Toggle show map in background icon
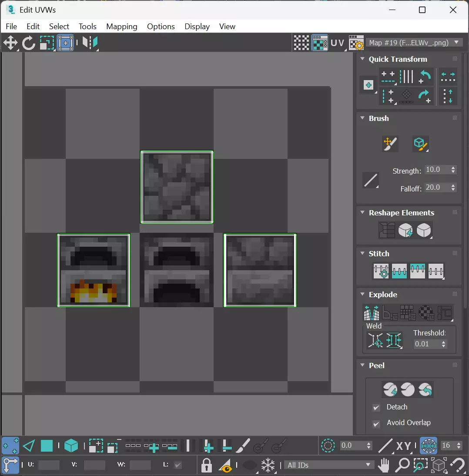Viewport: 469px width, 476px height. pyautogui.click(x=320, y=43)
